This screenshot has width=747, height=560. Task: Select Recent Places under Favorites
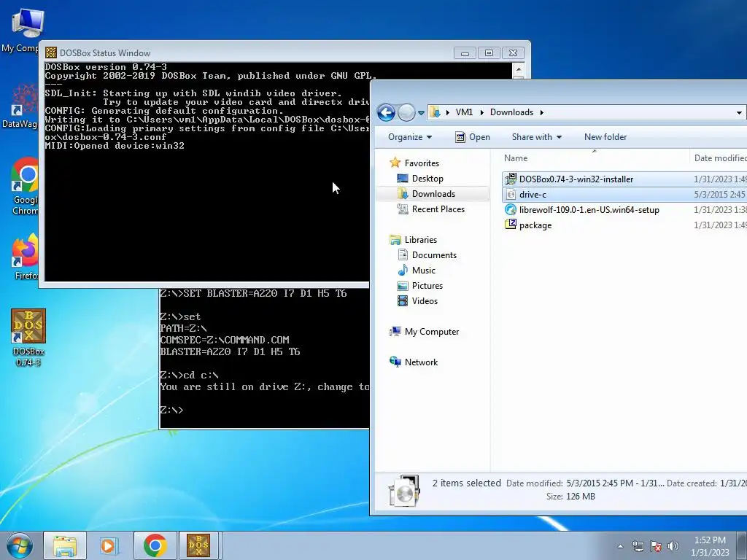[438, 209]
